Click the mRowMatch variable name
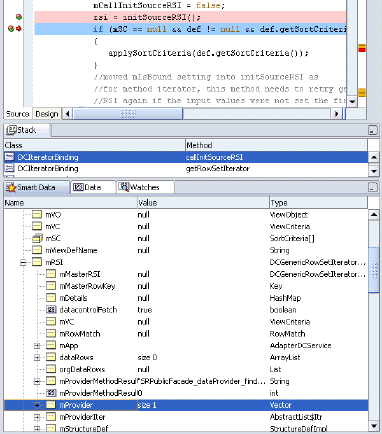 (80, 333)
